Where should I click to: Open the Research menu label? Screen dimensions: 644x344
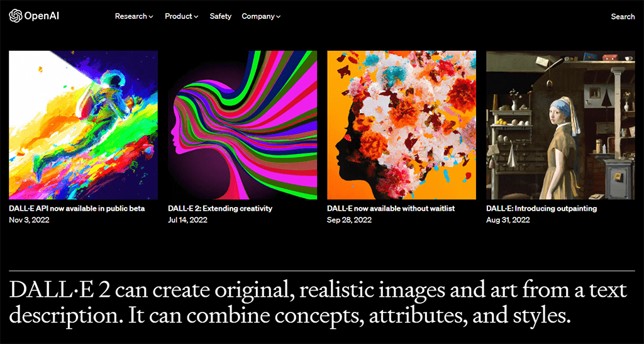click(x=131, y=16)
